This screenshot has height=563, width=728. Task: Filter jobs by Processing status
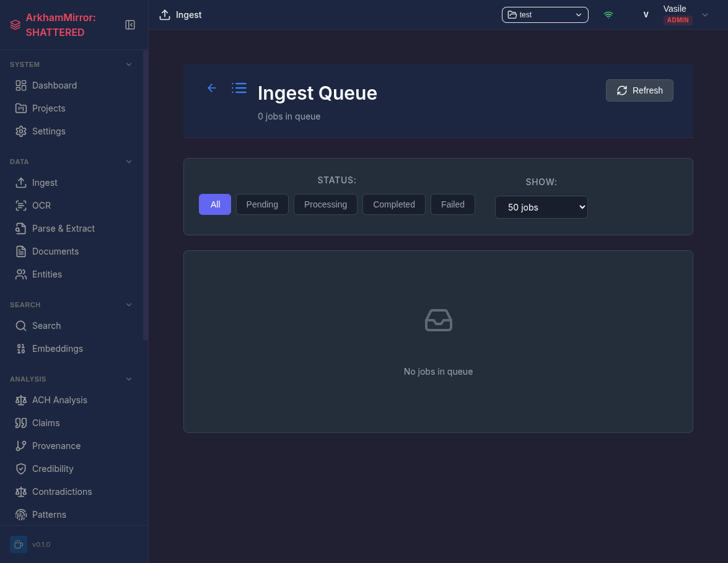click(x=325, y=204)
